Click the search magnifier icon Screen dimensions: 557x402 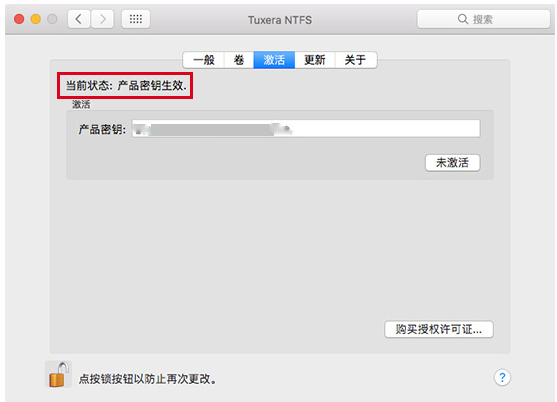point(463,19)
